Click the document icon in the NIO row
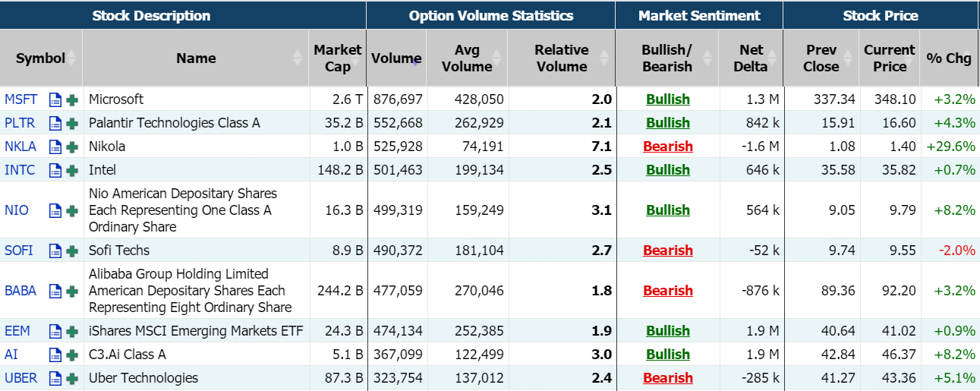The height and width of the screenshot is (391, 980). tap(55, 210)
